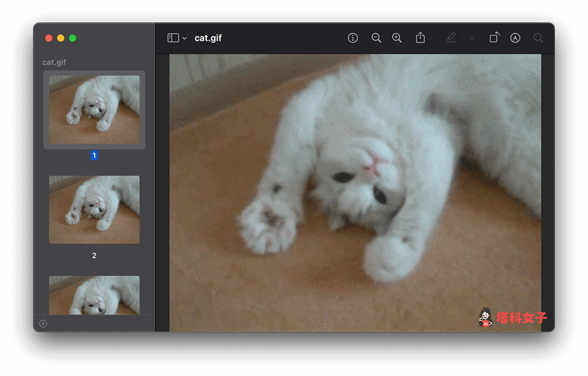Click the main cat image canvas
Image resolution: width=588 pixels, height=376 pixels.
tap(355, 193)
